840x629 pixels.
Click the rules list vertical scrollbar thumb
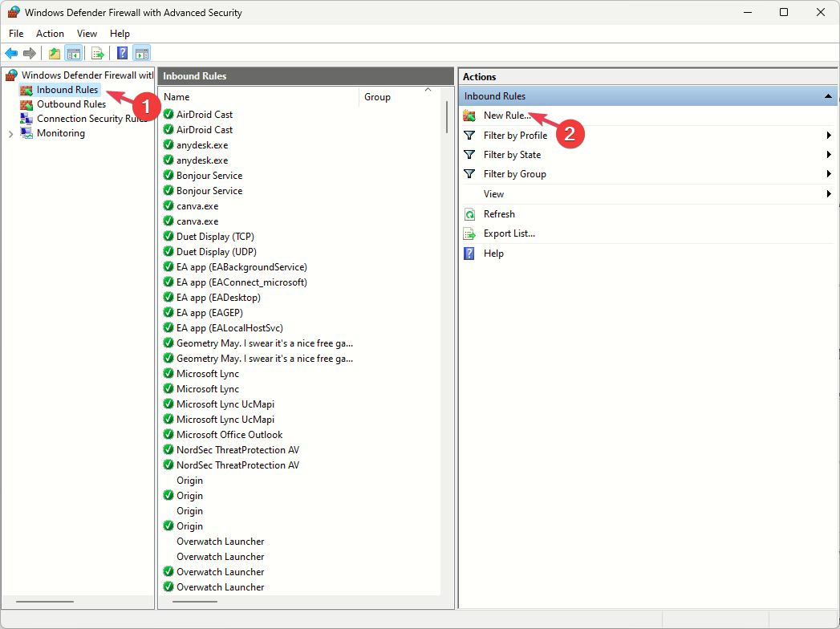(x=446, y=117)
